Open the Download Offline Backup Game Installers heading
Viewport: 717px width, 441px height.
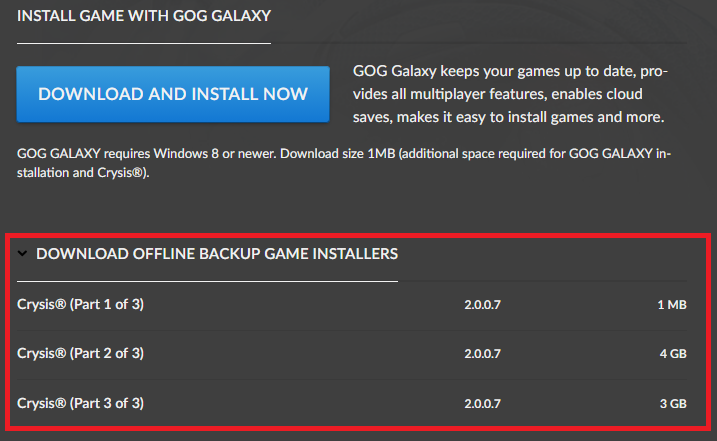click(217, 253)
